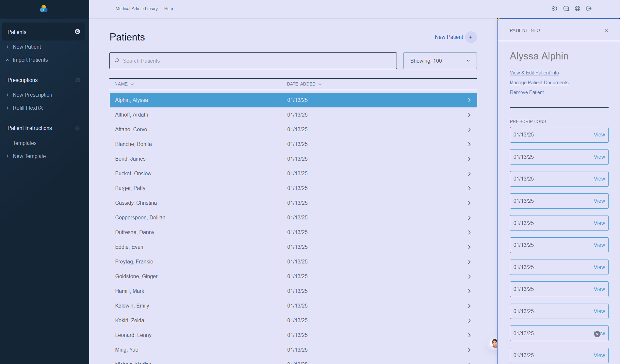Click the logout icon in top bar
The image size is (620, 364).
click(x=589, y=8)
